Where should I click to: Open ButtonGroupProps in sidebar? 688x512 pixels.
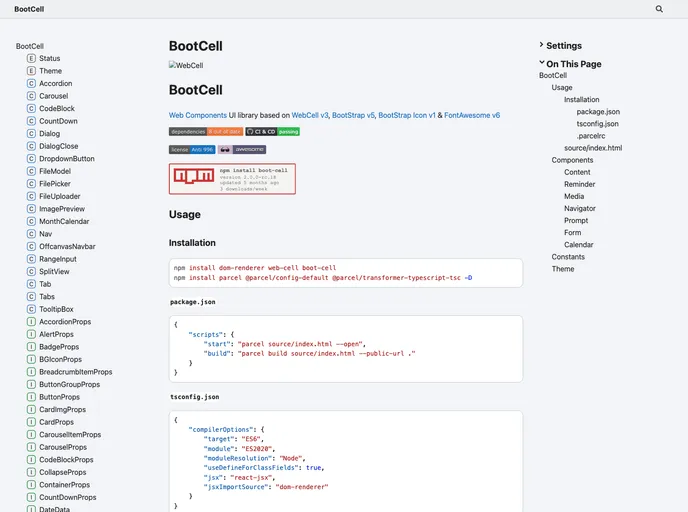(x=69, y=384)
